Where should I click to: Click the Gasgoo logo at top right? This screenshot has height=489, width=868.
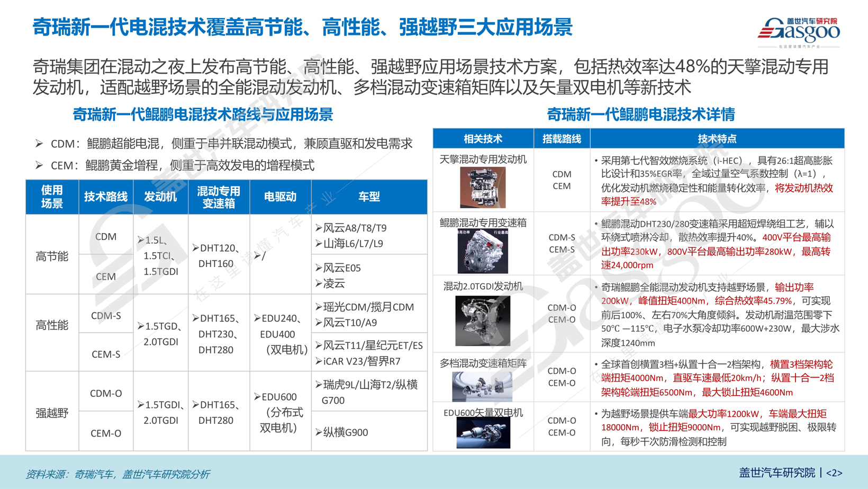pos(798,32)
